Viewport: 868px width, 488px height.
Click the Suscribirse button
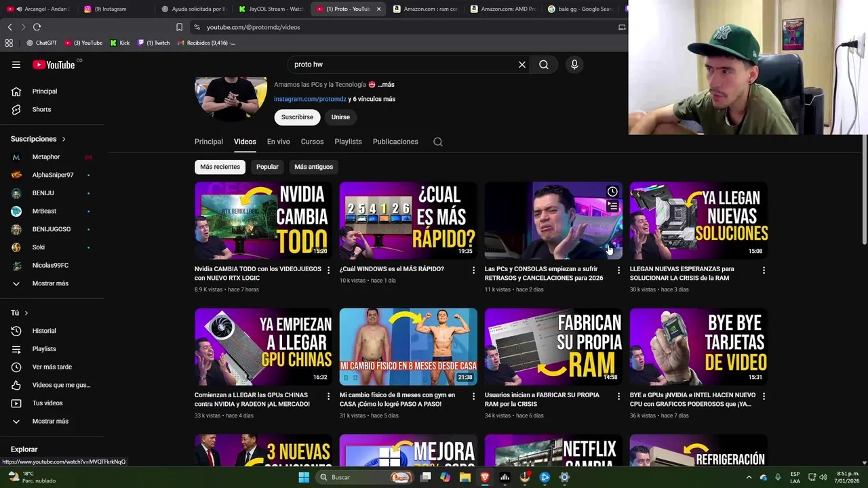297,117
